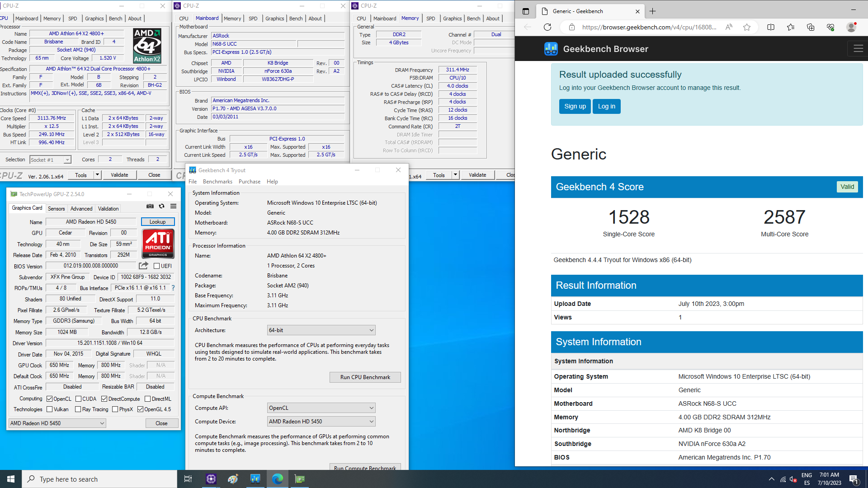Viewport: 868px width, 488px height.
Task: Toggle the DirectCompute checkbox
Action: pos(104,399)
